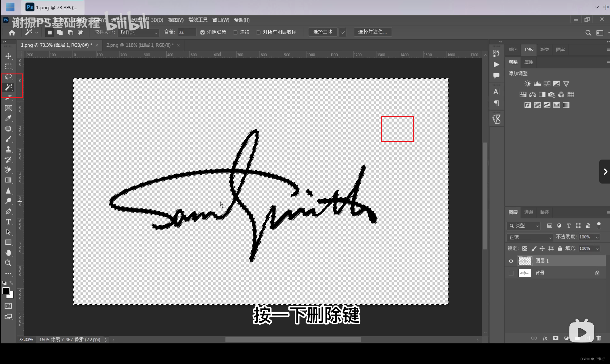Image resolution: width=610 pixels, height=364 pixels.
Task: Enable the 连续 contiguous checkbox
Action: coord(235,32)
